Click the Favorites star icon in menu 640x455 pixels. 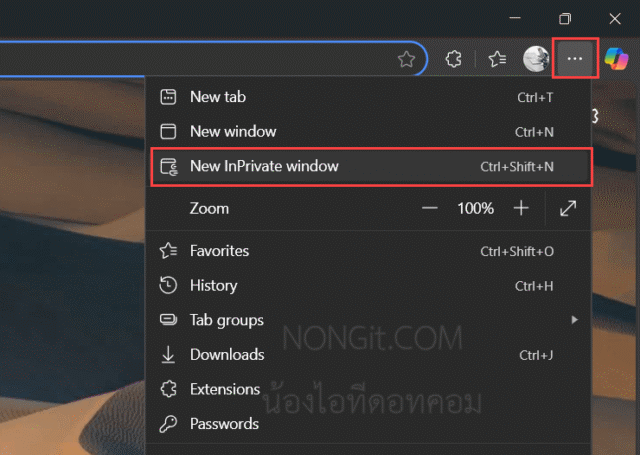click(168, 251)
